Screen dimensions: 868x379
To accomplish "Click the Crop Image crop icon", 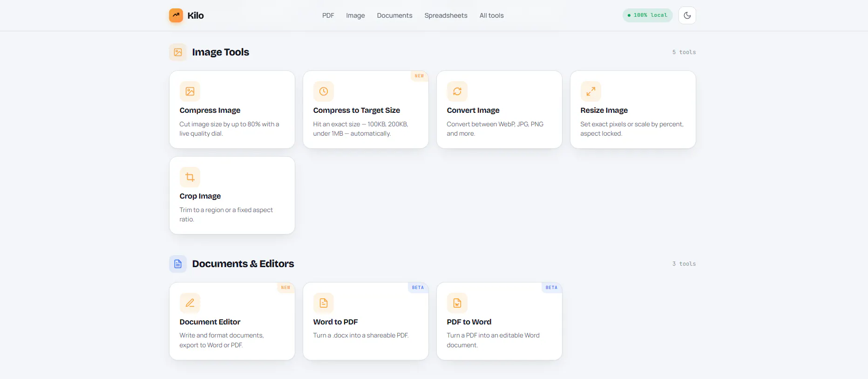I will (x=190, y=177).
